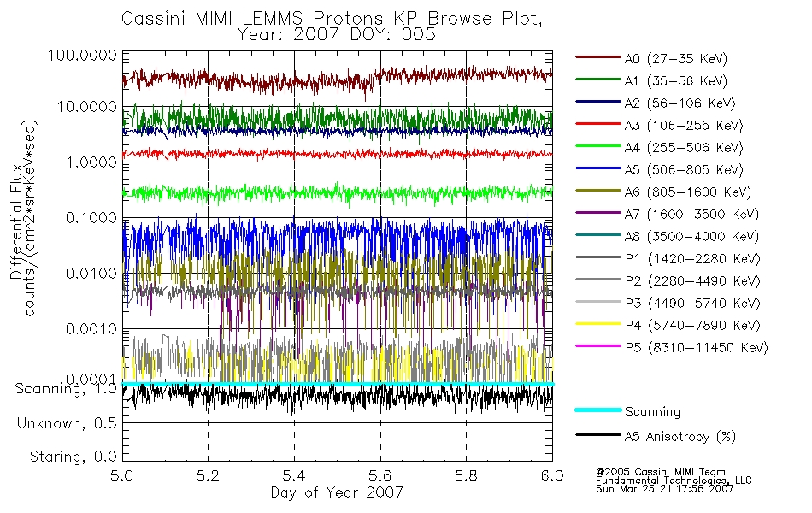
Task: Click the @2005 Cassini MIMI Team credit
Action: pyautogui.click(x=660, y=472)
